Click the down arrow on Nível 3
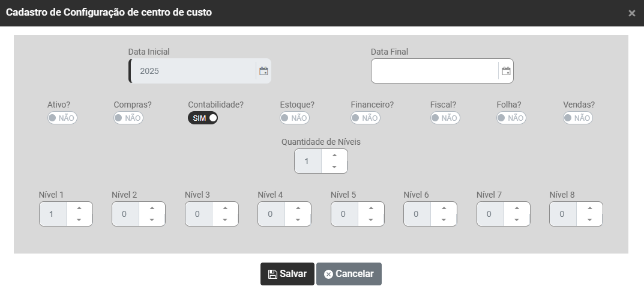This screenshot has width=644, height=292. [225, 220]
